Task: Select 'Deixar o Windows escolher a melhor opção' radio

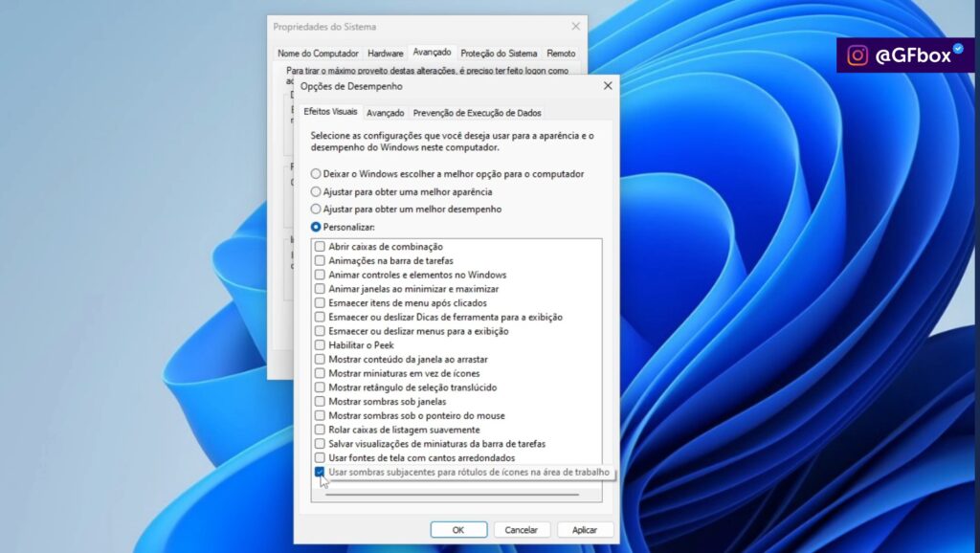Action: pyautogui.click(x=316, y=174)
